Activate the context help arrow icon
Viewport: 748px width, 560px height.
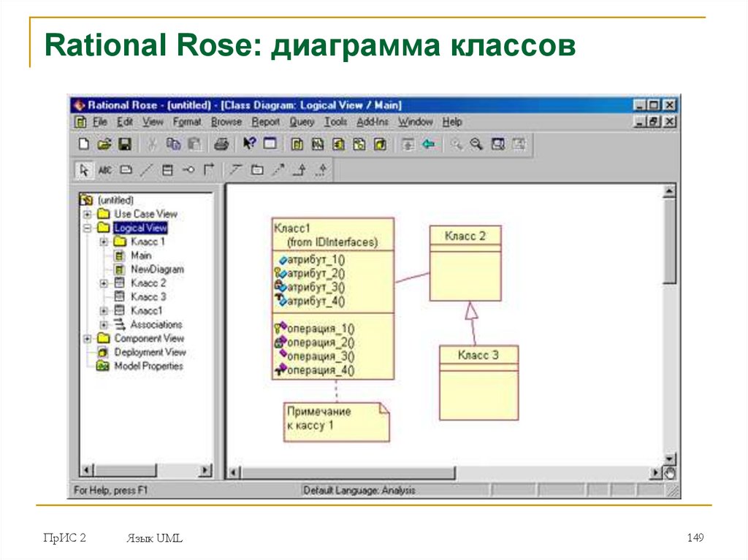click(x=249, y=143)
